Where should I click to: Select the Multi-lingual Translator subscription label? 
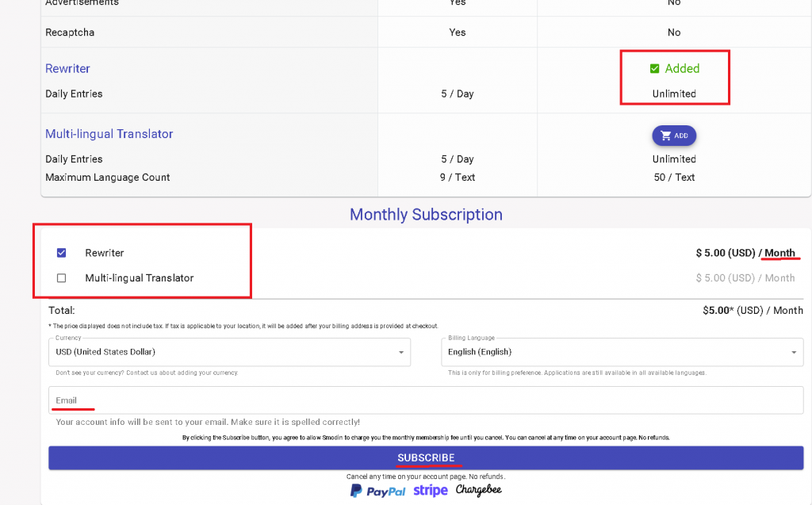coord(140,278)
